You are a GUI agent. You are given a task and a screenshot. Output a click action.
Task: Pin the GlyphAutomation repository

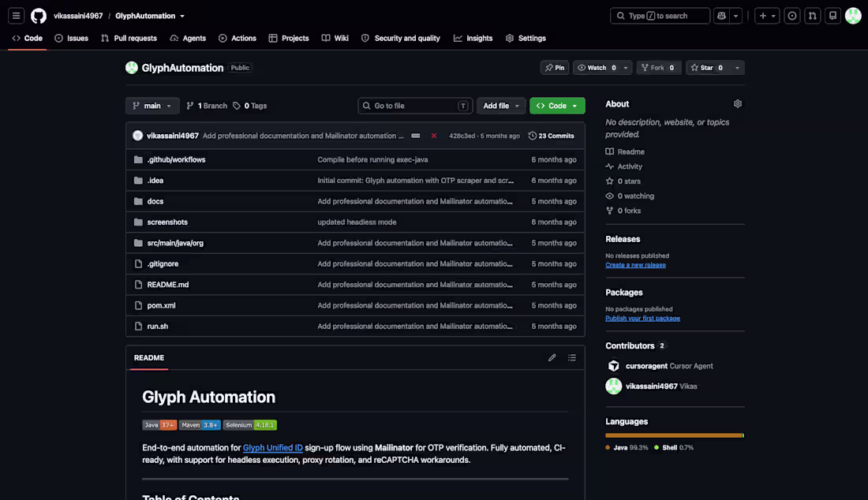[x=555, y=68]
